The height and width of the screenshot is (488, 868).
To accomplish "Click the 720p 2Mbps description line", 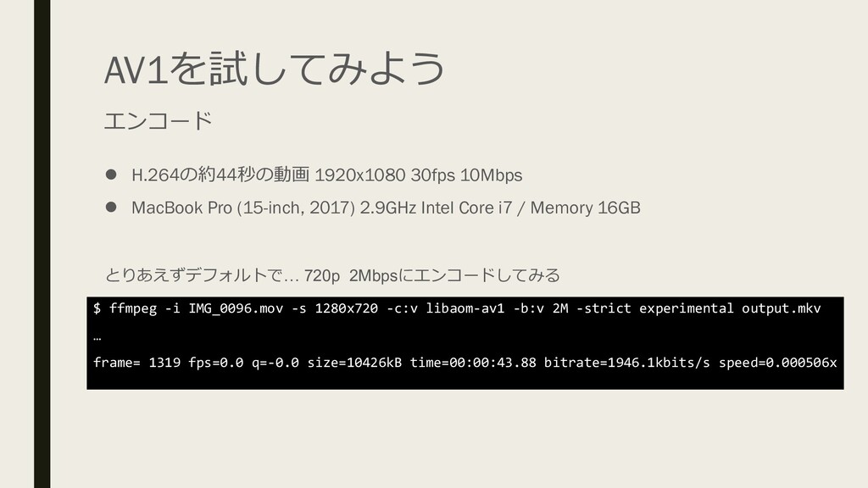I will [332, 275].
